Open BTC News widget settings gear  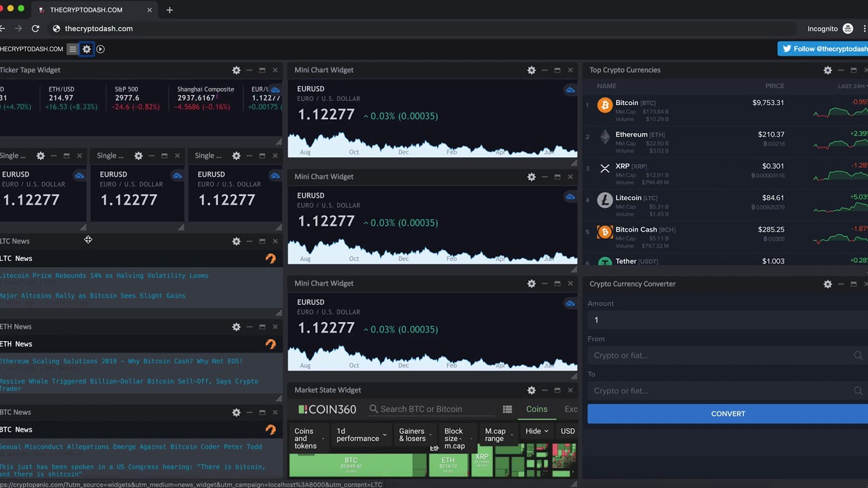(x=236, y=412)
